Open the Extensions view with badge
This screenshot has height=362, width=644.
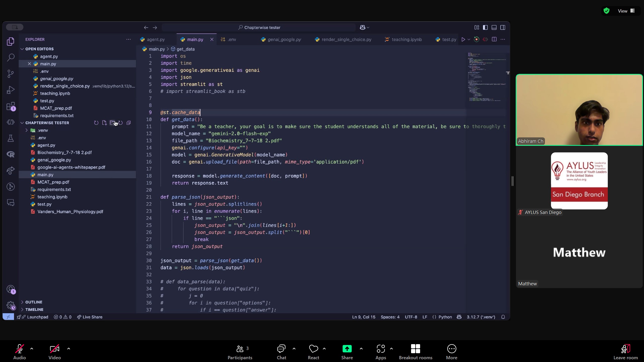tap(11, 106)
